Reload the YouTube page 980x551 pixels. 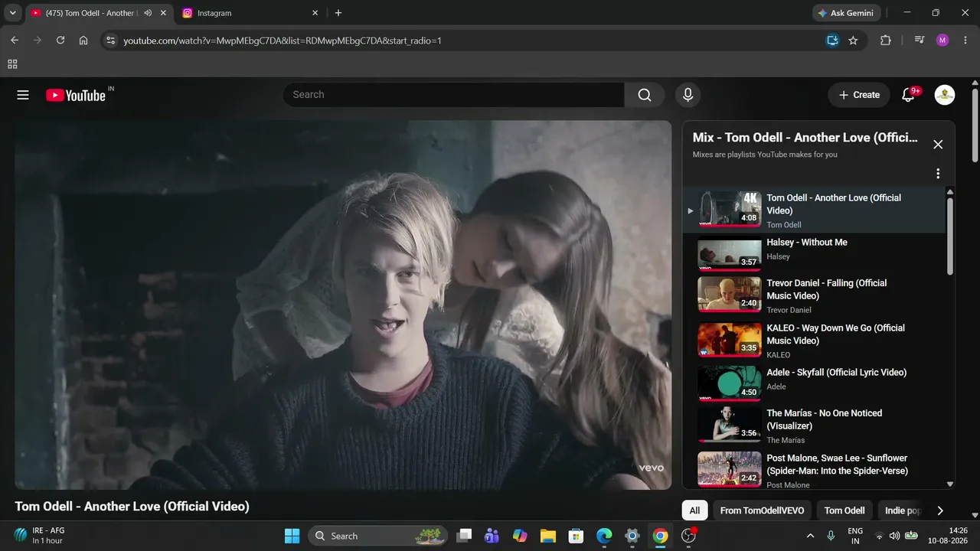[60, 41]
